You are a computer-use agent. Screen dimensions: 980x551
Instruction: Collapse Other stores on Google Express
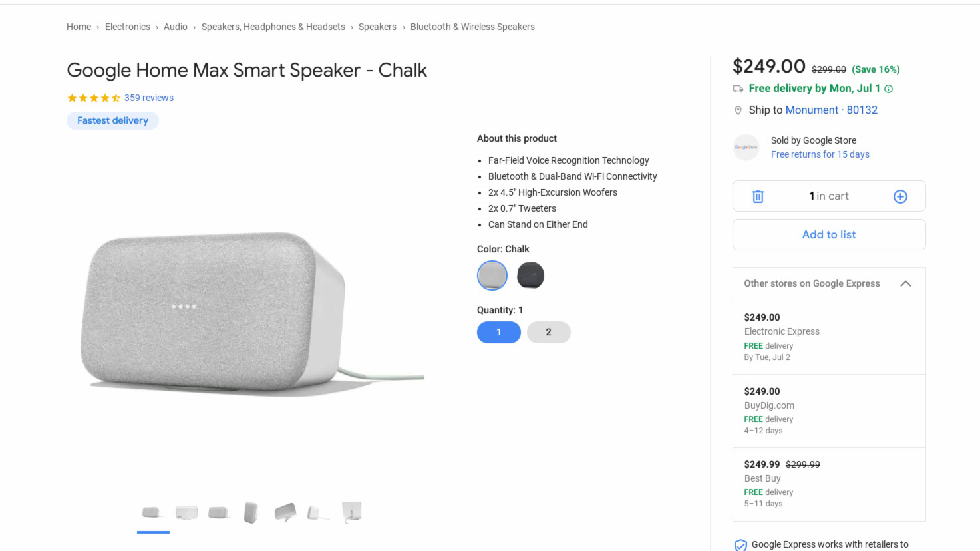pyautogui.click(x=905, y=283)
